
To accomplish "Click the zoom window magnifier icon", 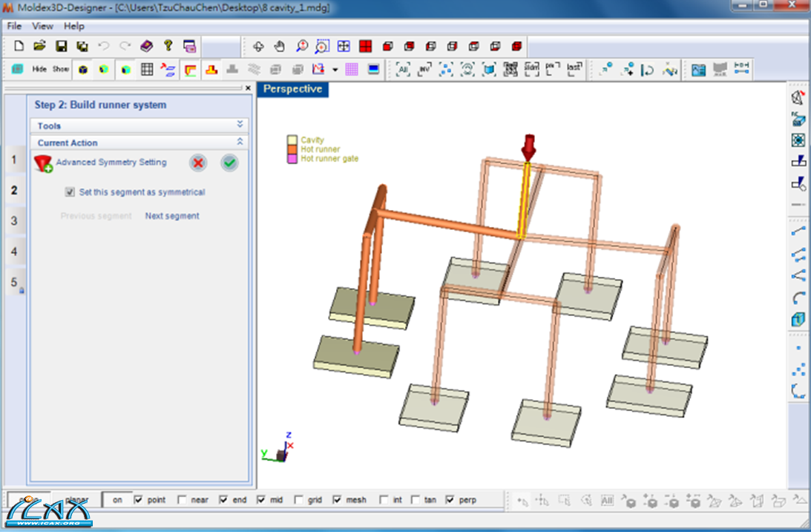I will (322, 46).
